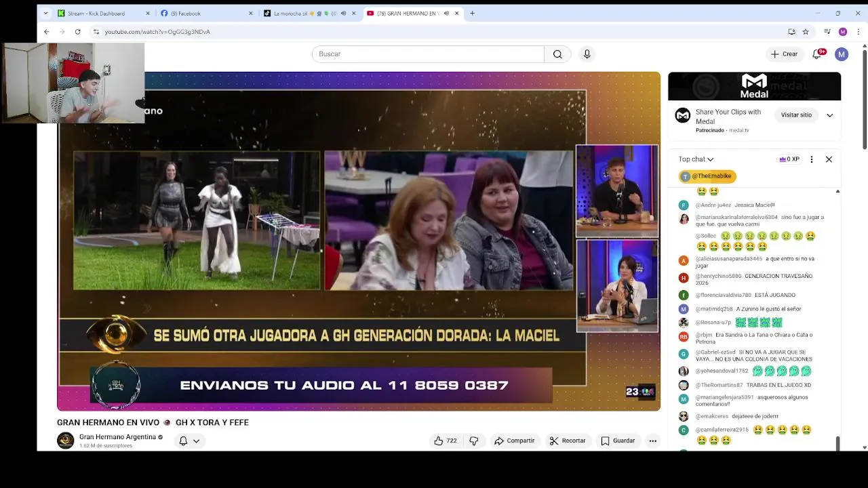Open the Chrome profile avatar M
The width and height of the screenshot is (868, 488).
tap(843, 32)
